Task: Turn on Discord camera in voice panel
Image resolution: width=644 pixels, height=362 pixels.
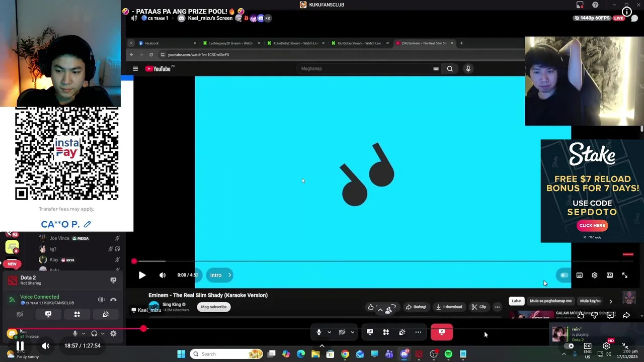Action: click(x=20, y=314)
